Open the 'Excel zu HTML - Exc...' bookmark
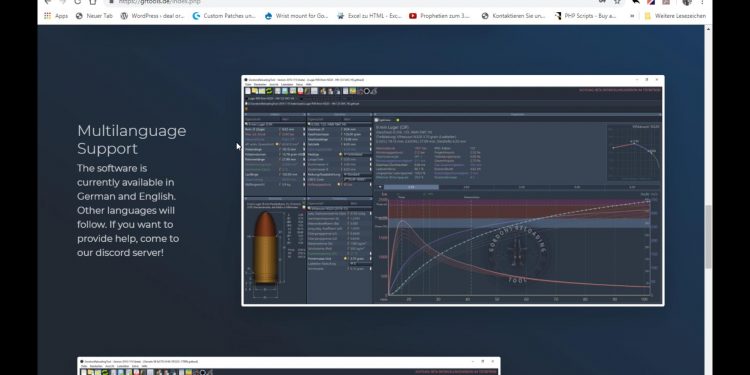 (x=369, y=16)
